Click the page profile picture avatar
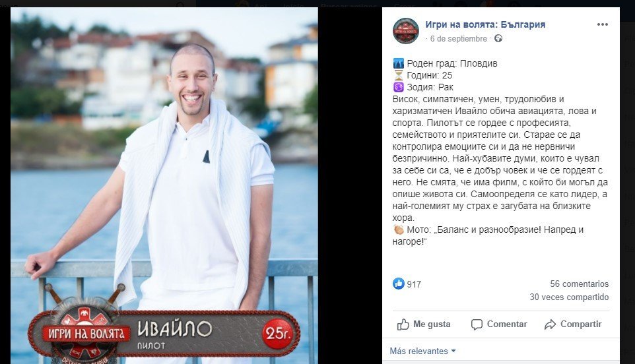Viewport: 635px width, 364px height. 406,31
